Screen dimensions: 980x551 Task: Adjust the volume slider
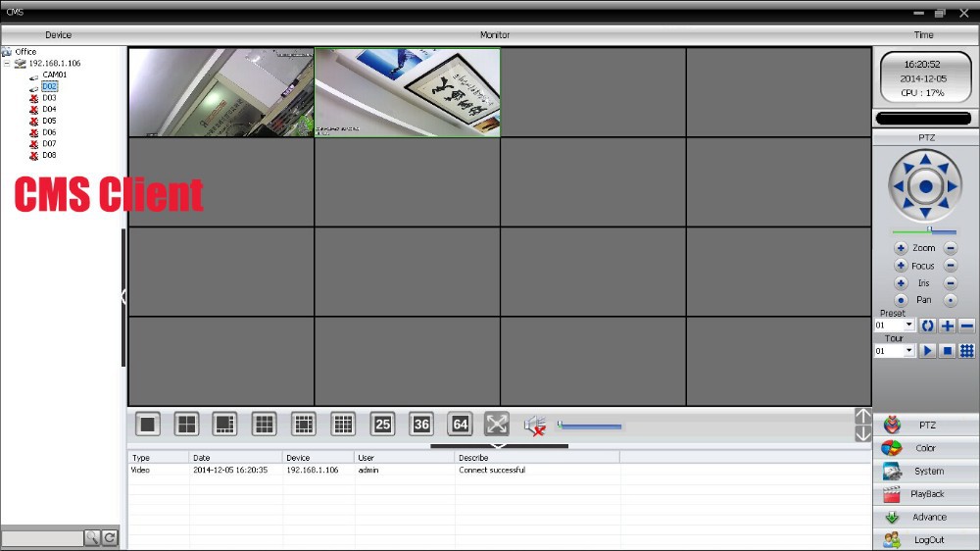point(589,426)
